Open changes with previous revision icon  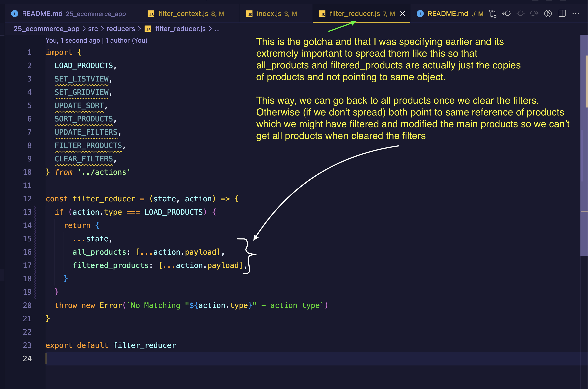[x=506, y=13]
